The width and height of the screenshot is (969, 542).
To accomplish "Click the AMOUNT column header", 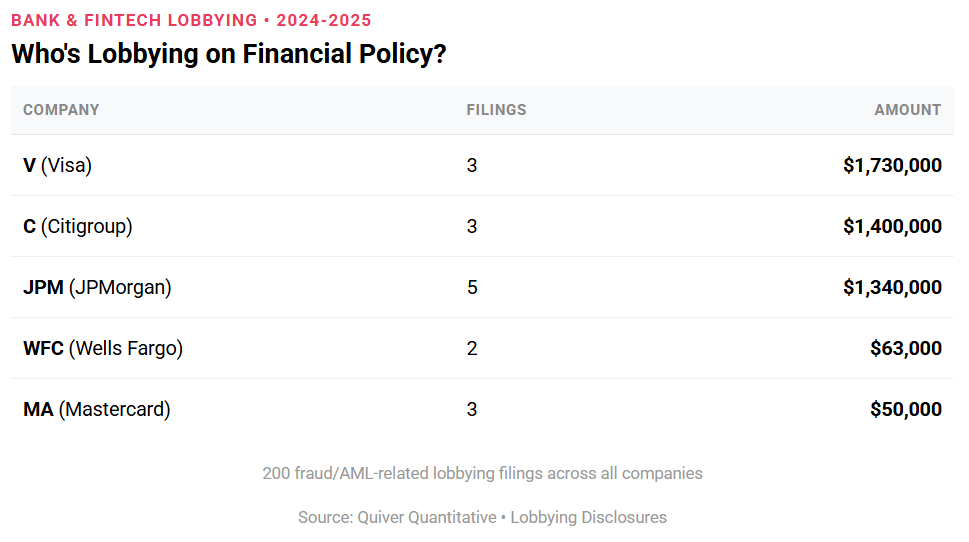I will [x=907, y=110].
